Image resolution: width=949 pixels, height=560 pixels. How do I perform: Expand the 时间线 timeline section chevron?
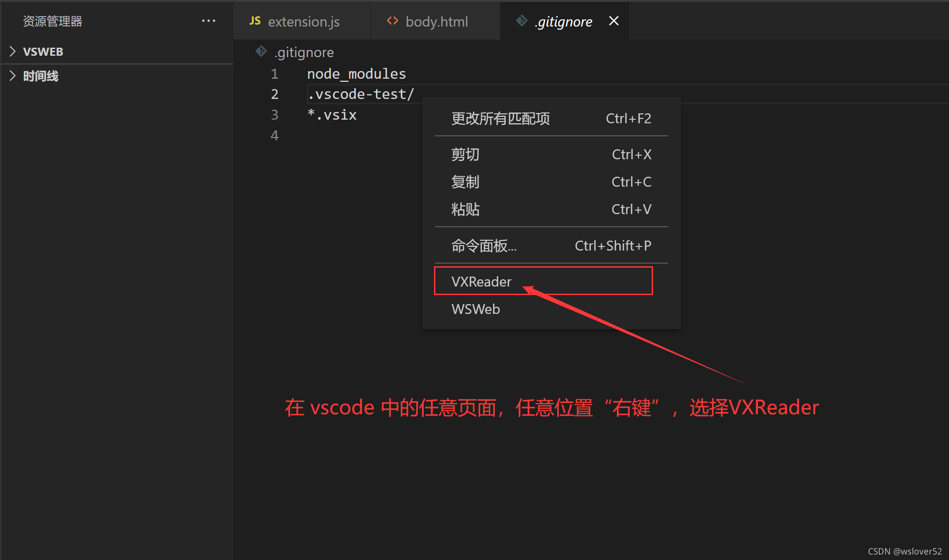(x=13, y=76)
